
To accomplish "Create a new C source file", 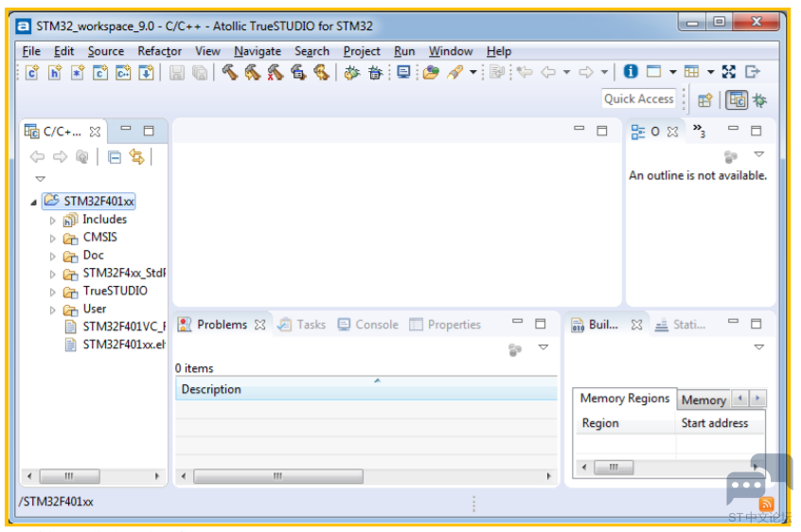I will [x=32, y=73].
